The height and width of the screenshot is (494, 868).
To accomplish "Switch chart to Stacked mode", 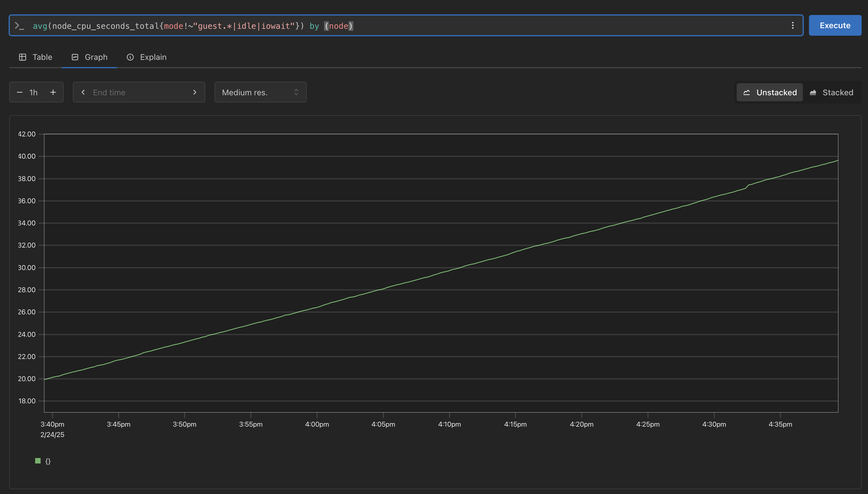I will click(x=831, y=92).
